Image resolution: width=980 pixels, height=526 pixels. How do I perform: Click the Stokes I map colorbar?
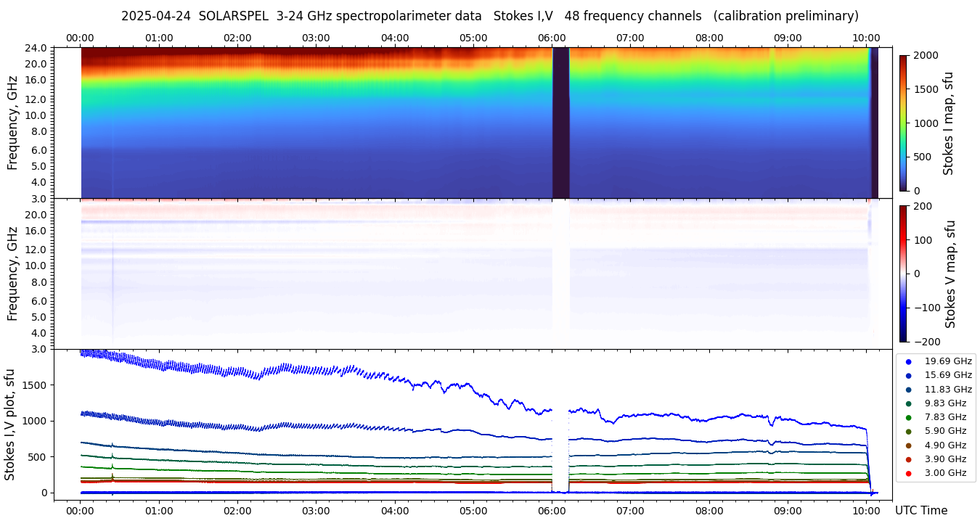coord(903,123)
